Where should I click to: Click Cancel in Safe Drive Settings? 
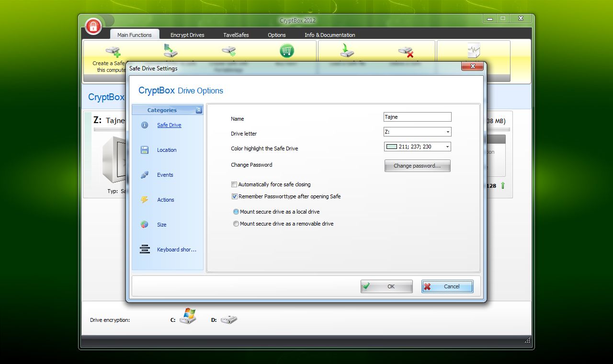[447, 286]
